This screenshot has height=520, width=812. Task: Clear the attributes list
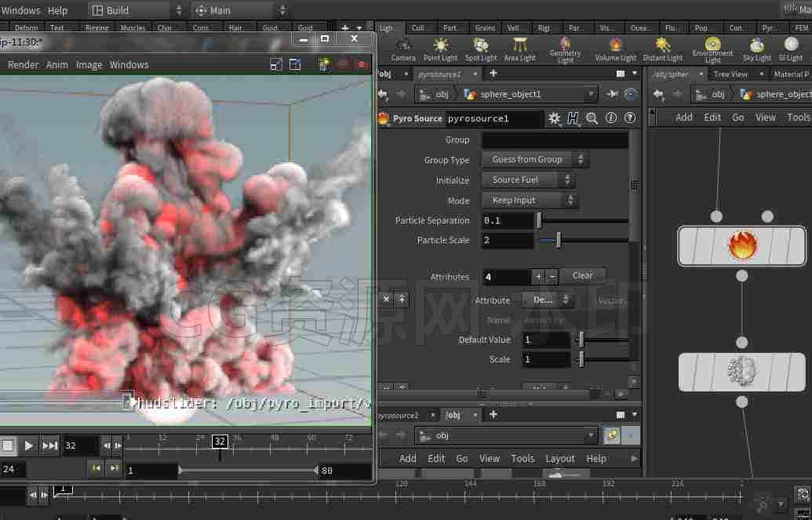[x=582, y=276]
